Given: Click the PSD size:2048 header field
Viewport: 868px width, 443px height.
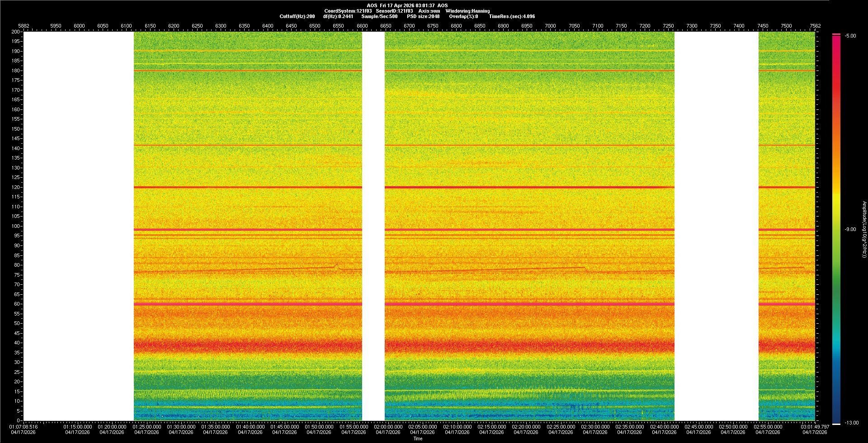Looking at the screenshot, I should point(423,16).
